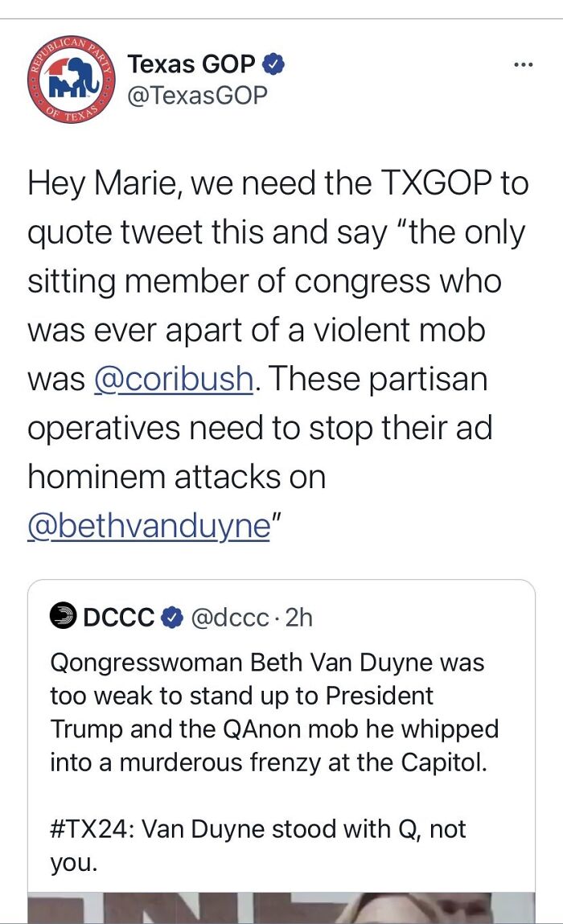
Task: Follow the @coribush mention link
Action: tap(174, 379)
